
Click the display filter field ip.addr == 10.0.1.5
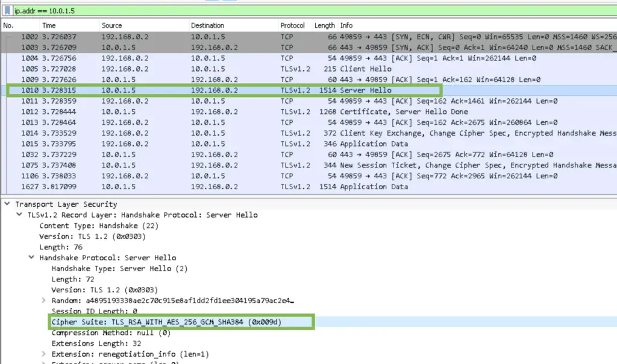click(315, 11)
